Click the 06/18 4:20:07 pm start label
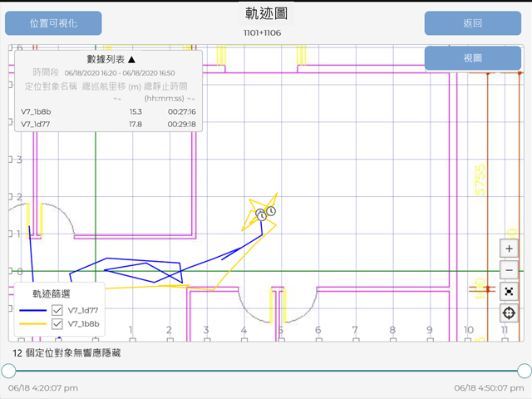 [43, 388]
